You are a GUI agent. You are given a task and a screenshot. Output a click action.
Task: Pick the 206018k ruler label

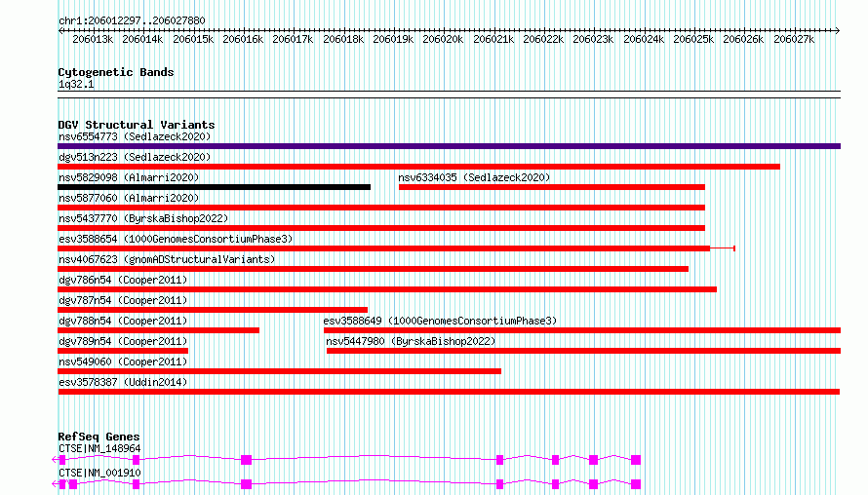(343, 39)
